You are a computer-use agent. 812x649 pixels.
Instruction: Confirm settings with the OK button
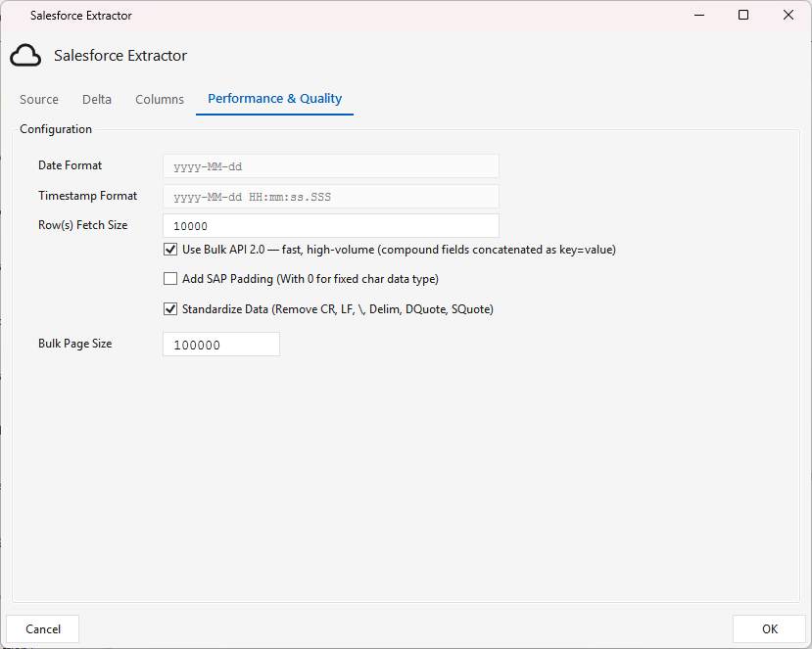pyautogui.click(x=769, y=628)
